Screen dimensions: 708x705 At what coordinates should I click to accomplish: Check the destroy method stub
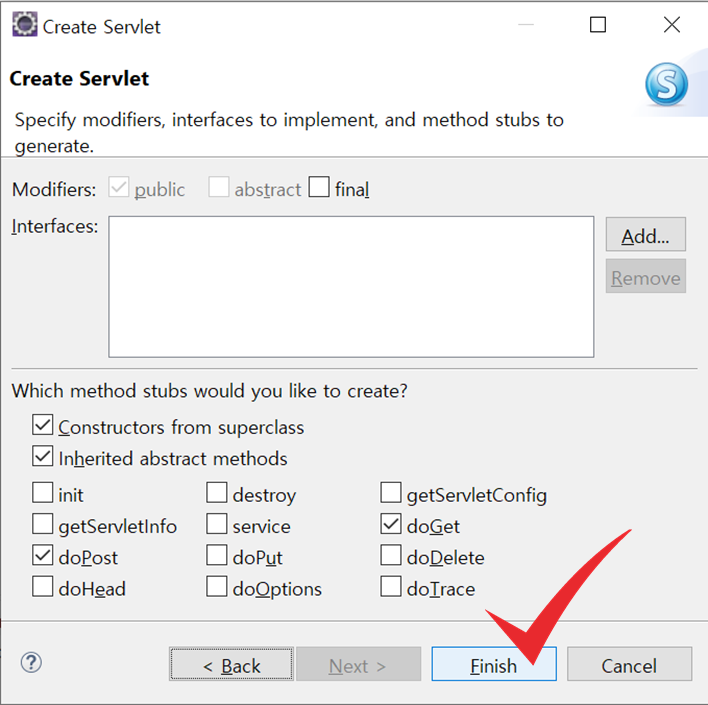[x=217, y=492]
